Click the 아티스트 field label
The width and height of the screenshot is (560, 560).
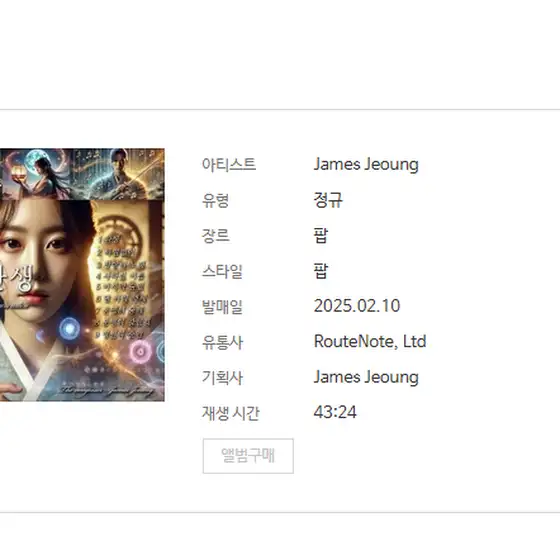pos(229,165)
